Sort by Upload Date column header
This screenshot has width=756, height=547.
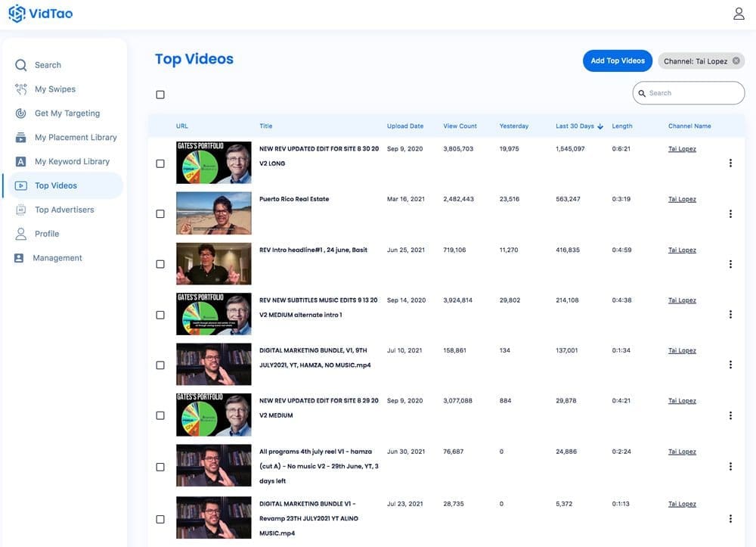pyautogui.click(x=405, y=126)
